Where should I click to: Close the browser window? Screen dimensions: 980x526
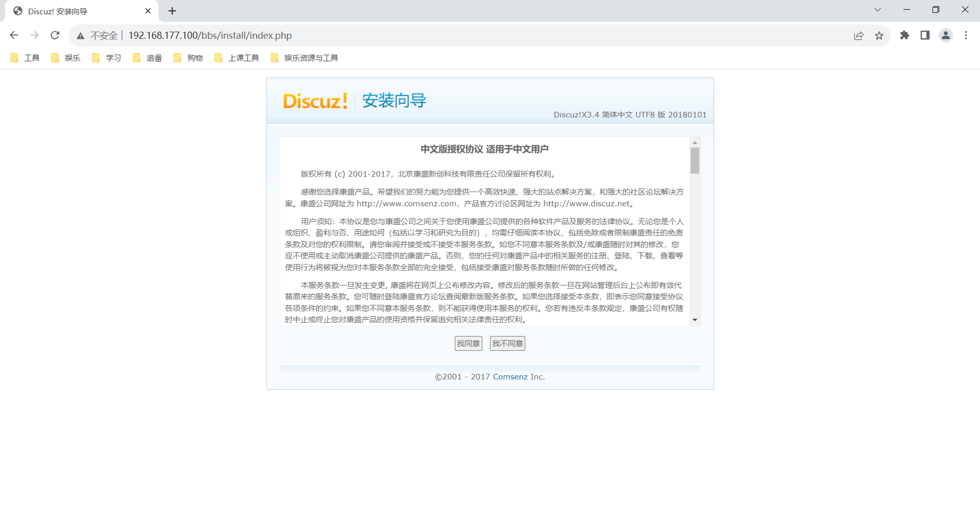tap(965, 10)
